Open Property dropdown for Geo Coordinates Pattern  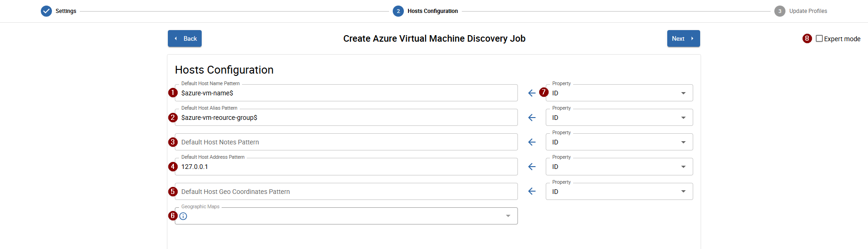619,191
